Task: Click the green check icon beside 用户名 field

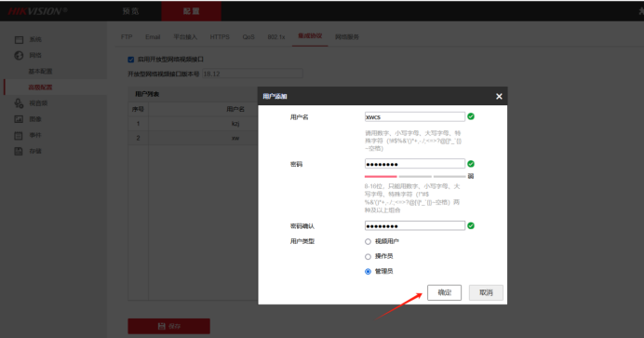Action: (471, 116)
